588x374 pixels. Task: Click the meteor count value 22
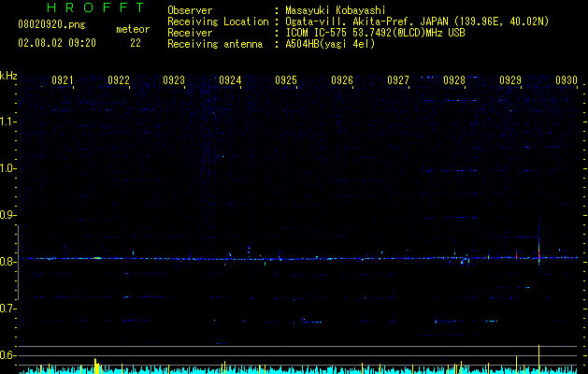[x=136, y=43]
